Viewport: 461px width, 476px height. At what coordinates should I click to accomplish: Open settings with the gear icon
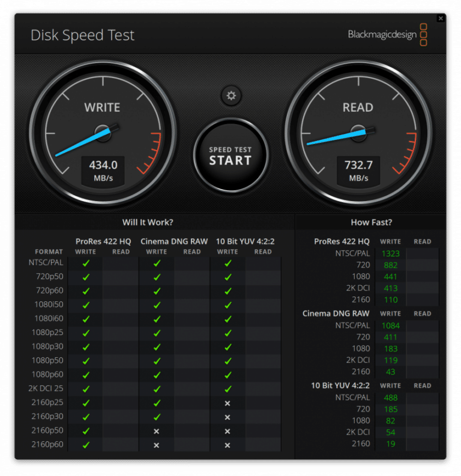pyautogui.click(x=231, y=96)
